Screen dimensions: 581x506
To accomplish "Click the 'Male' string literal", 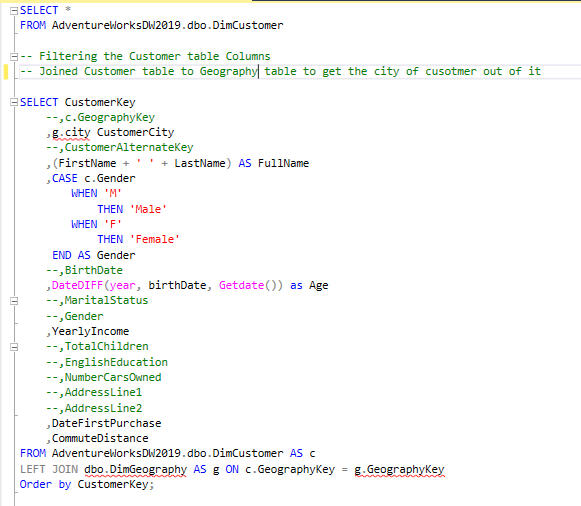I will click(148, 209).
